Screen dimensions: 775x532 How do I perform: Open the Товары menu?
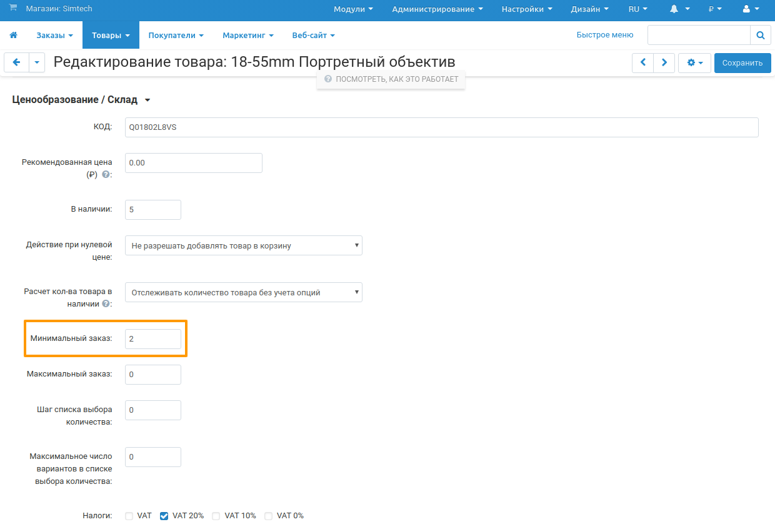pos(111,36)
